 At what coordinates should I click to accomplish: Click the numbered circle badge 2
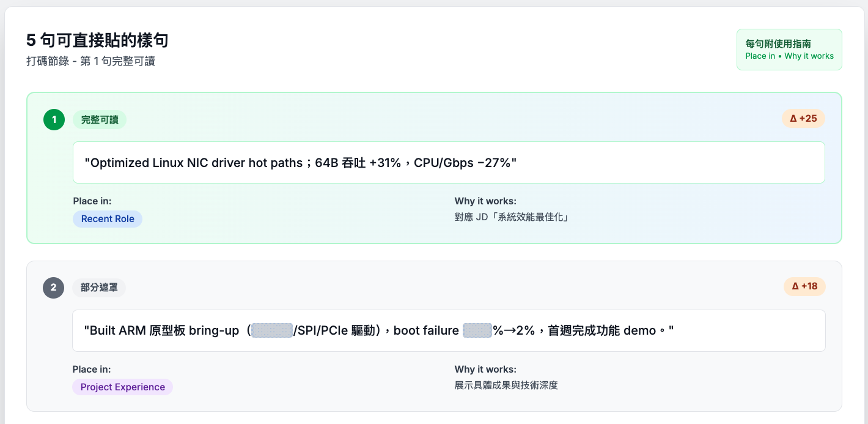click(x=54, y=288)
